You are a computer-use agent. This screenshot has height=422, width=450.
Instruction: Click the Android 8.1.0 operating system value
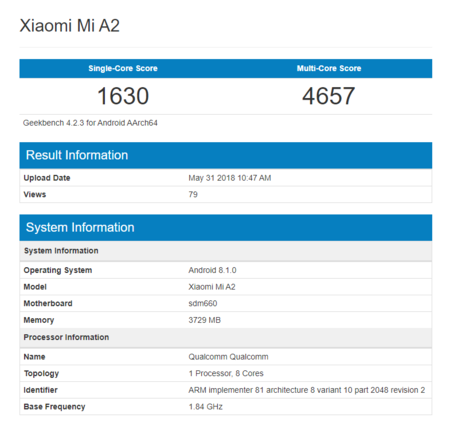(x=212, y=270)
